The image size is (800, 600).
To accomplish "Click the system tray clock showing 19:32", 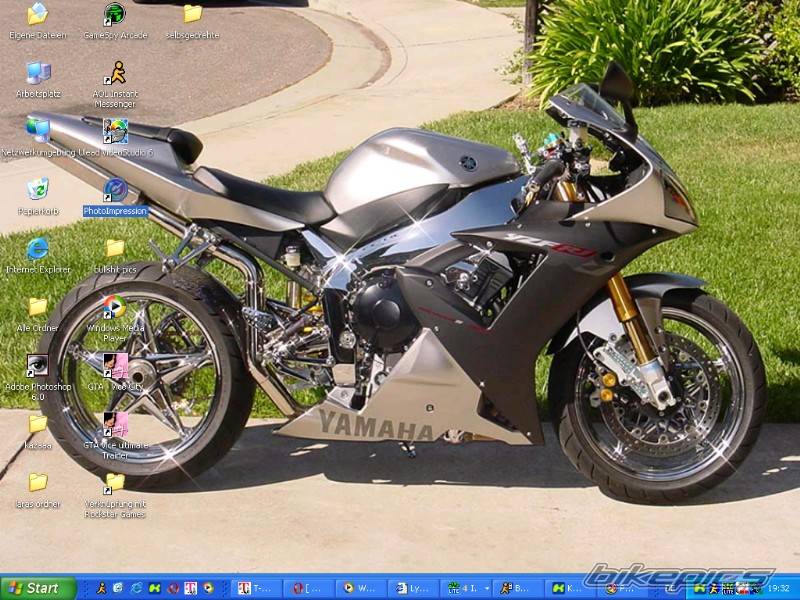I will tap(777, 589).
